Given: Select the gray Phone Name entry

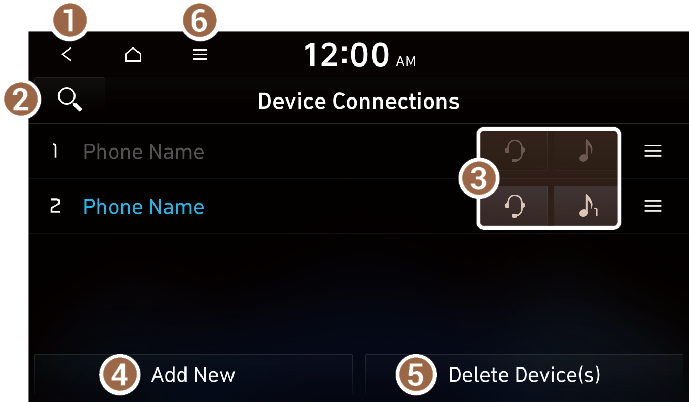Looking at the screenshot, I should tap(144, 152).
